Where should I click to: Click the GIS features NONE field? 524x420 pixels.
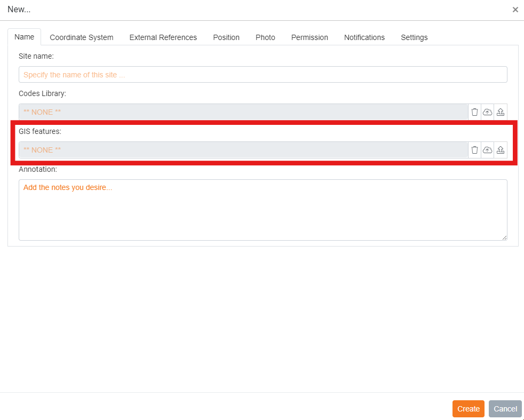243,150
